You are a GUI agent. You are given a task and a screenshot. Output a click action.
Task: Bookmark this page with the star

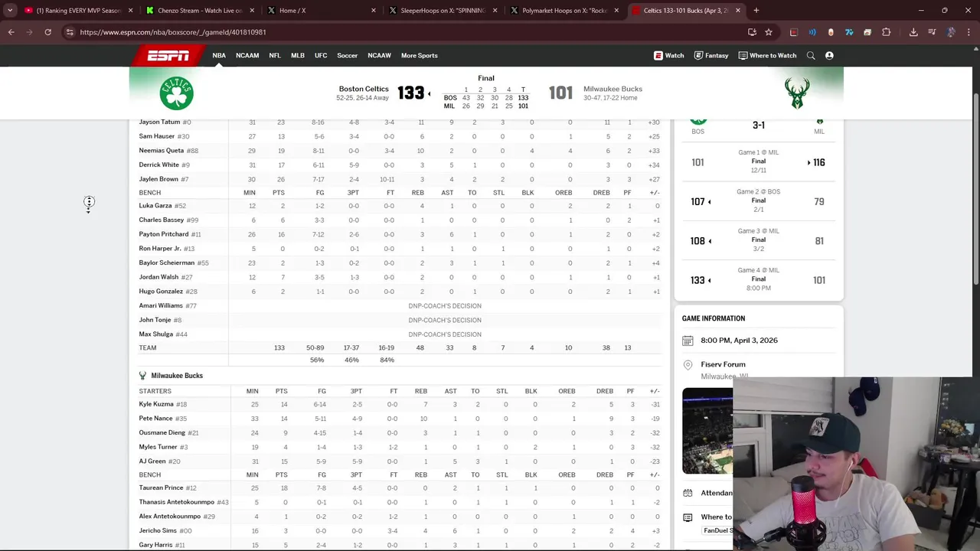point(769,32)
